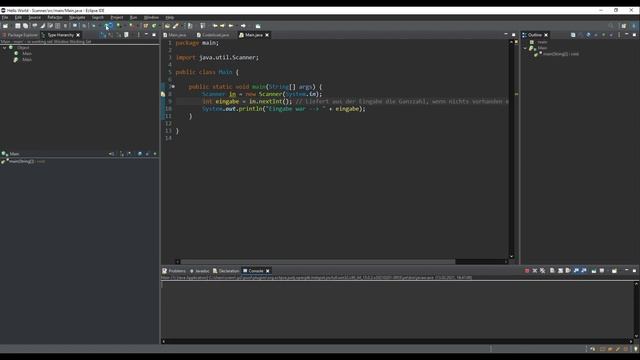Open the Display Selected Console dropdown
This screenshot has width=640, height=360.
(x=602, y=271)
